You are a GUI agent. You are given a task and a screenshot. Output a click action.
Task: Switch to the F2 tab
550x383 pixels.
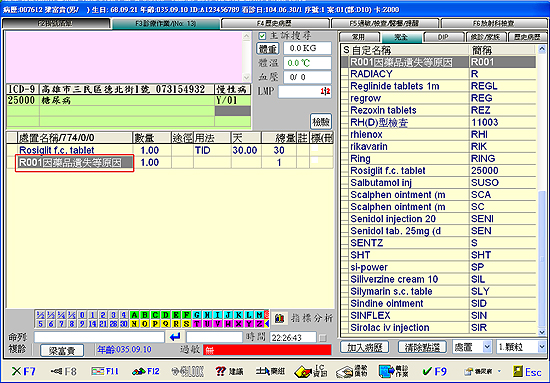pyautogui.click(x=56, y=23)
